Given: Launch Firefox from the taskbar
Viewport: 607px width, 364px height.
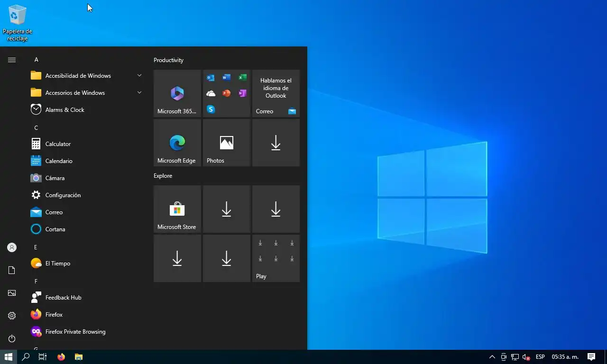Looking at the screenshot, I should click(x=61, y=357).
